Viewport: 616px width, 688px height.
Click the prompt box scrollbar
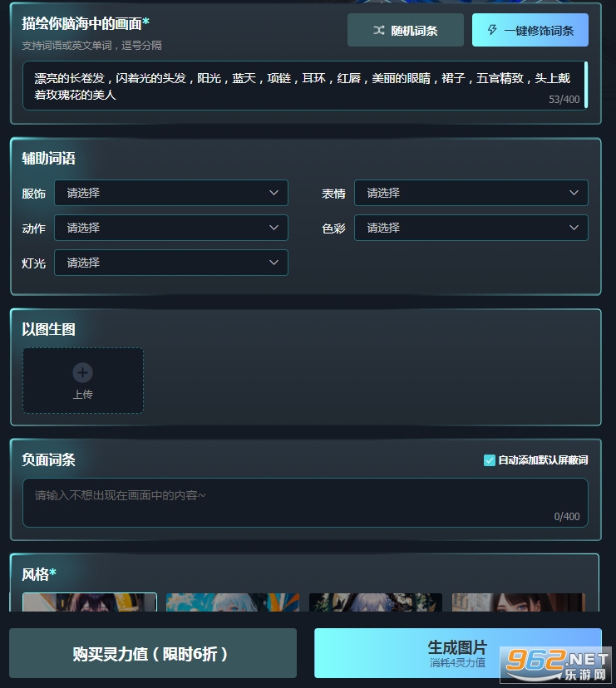coord(586,85)
